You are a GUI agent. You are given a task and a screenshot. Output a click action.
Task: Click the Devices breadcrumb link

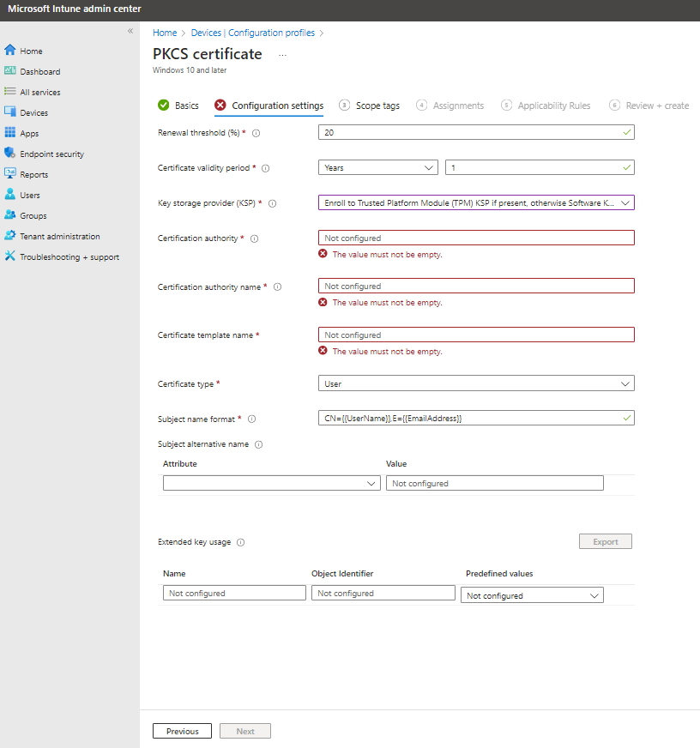coord(206,33)
